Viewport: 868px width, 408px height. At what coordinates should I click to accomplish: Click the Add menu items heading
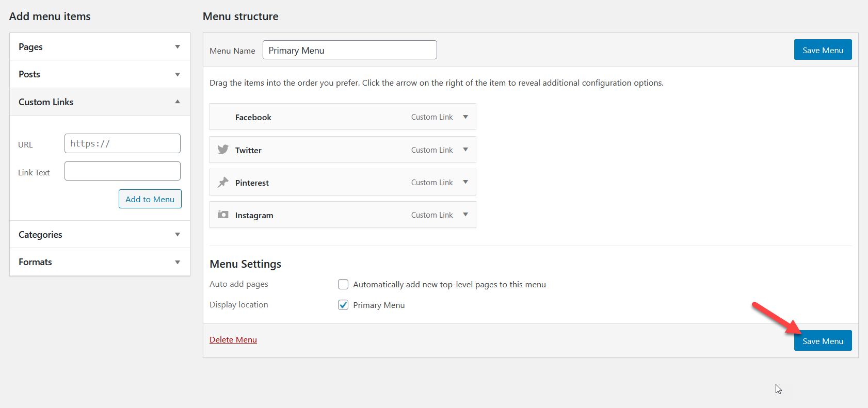50,17
